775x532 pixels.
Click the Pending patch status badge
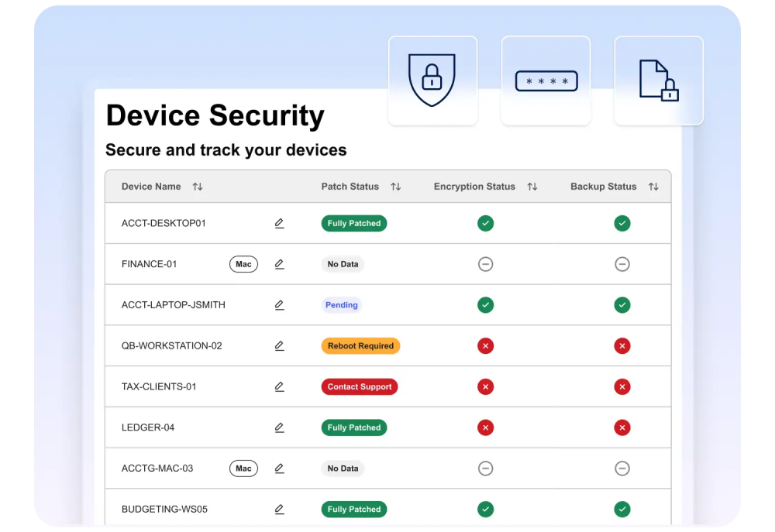tap(341, 305)
